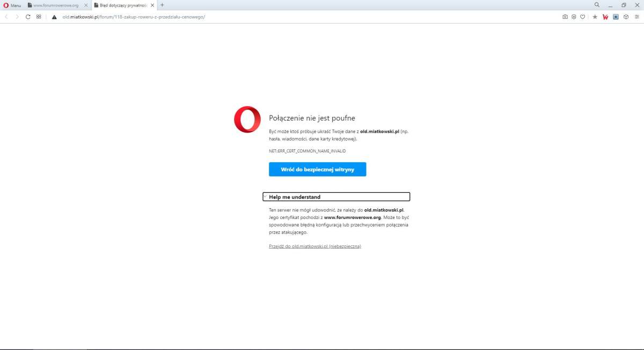This screenshot has height=350, width=644.
Task: Take a snapshot with the camera icon
Action: [565, 17]
